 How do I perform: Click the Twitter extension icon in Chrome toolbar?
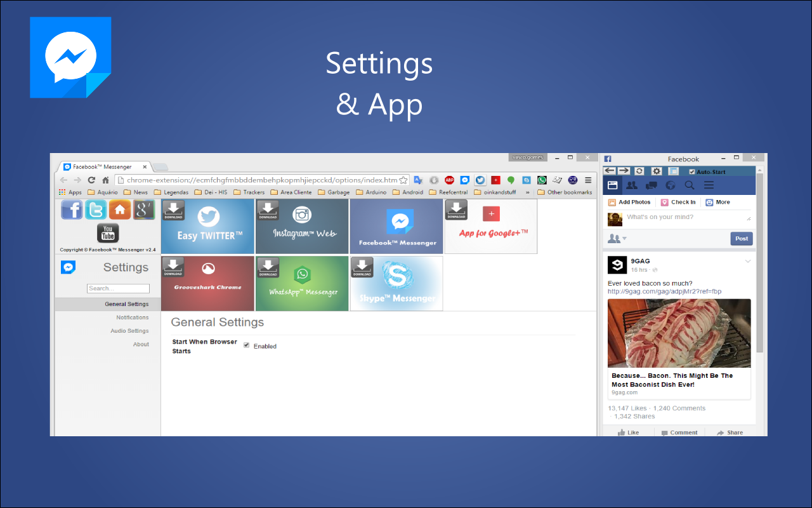480,180
